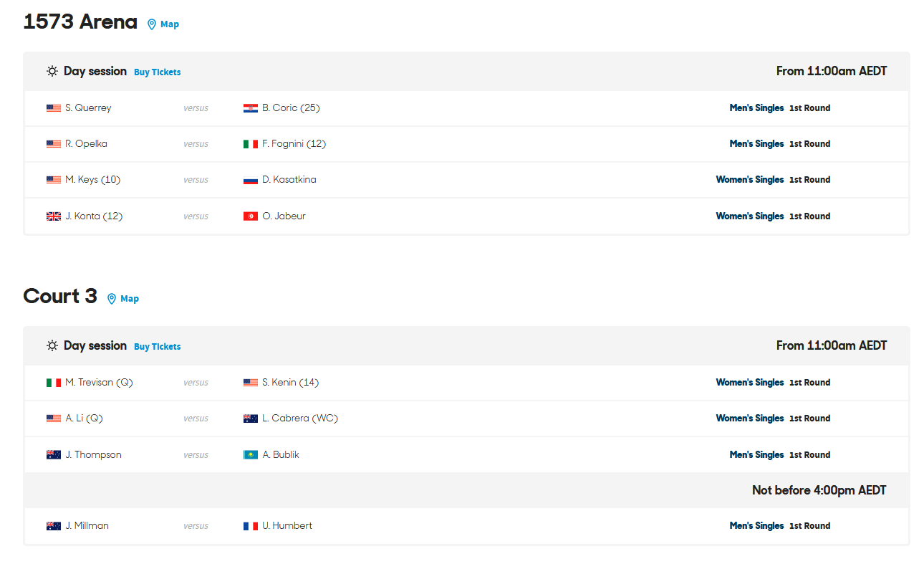This screenshot has height=564, width=924.
Task: Open the Map link beside 1573 Arena
Action: (170, 24)
